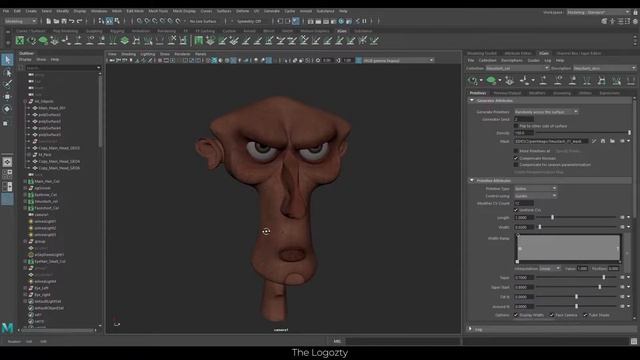
Task: Click the green leaf description shelf icon
Action: 43,40
